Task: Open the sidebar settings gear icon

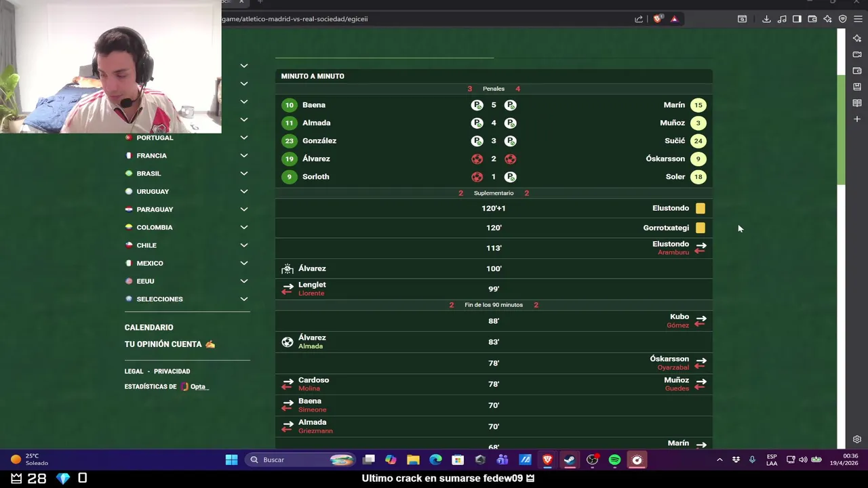Action: pos(857,439)
